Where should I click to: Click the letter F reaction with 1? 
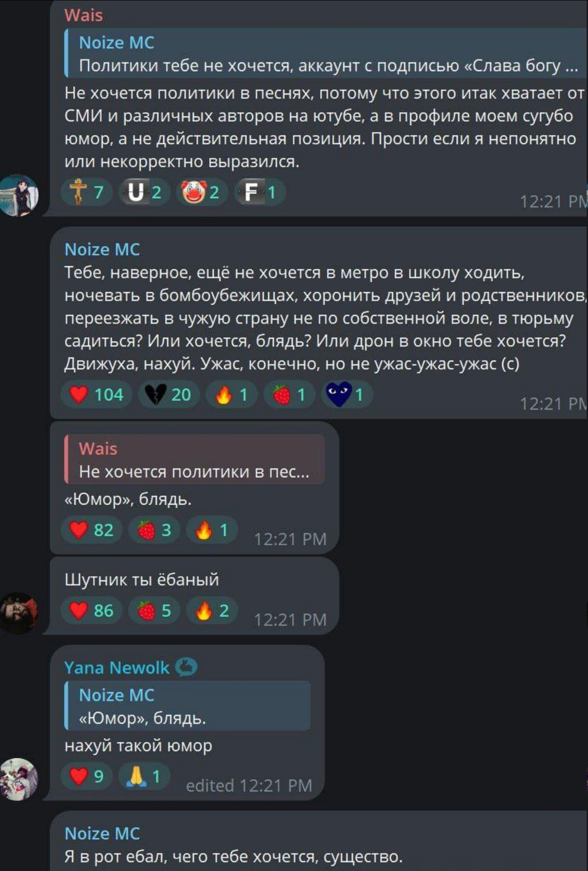[x=259, y=192]
